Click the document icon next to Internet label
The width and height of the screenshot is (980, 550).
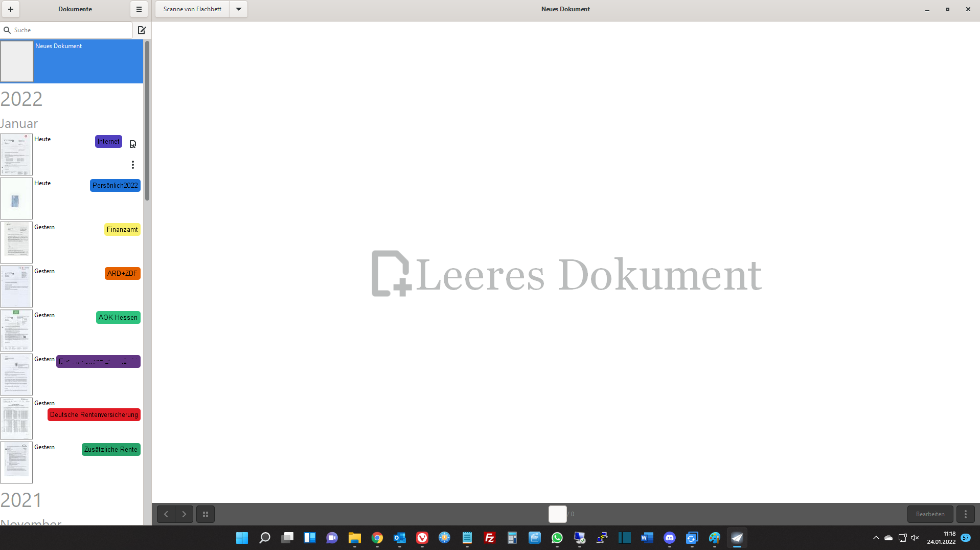point(133,144)
